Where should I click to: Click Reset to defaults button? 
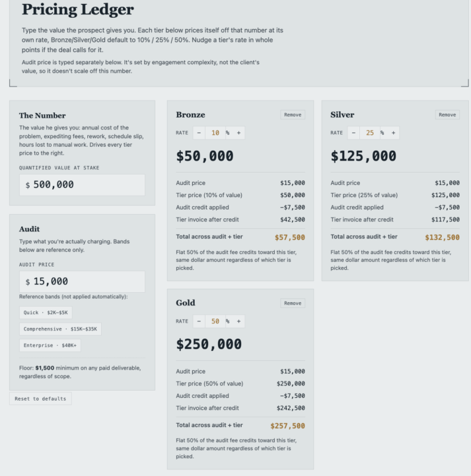40,399
